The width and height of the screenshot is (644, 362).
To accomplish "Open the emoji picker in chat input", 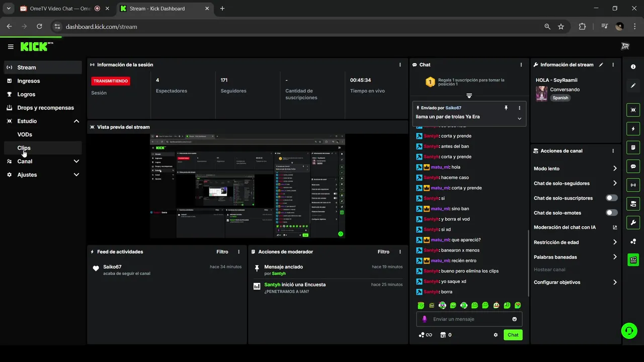I will pos(514,319).
